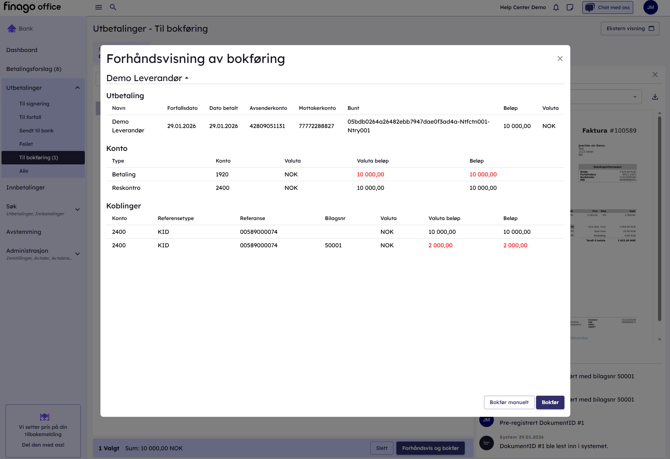Close the Forhåndsvisning av bokføring dialog
Viewport: 670px width, 459px height.
click(560, 58)
